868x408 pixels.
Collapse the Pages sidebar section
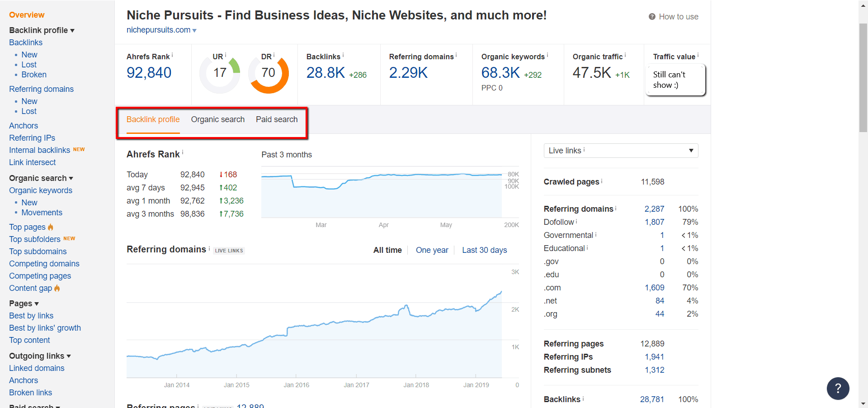pyautogui.click(x=37, y=304)
